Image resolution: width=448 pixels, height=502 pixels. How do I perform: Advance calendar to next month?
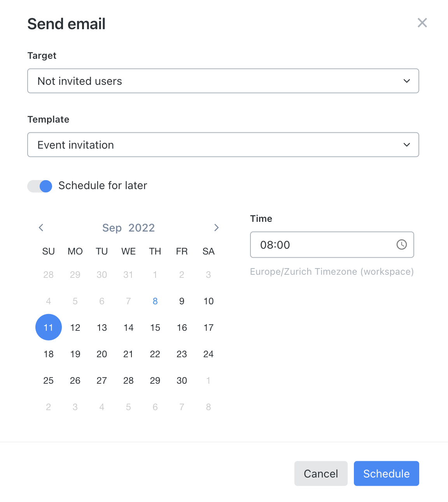[217, 228]
